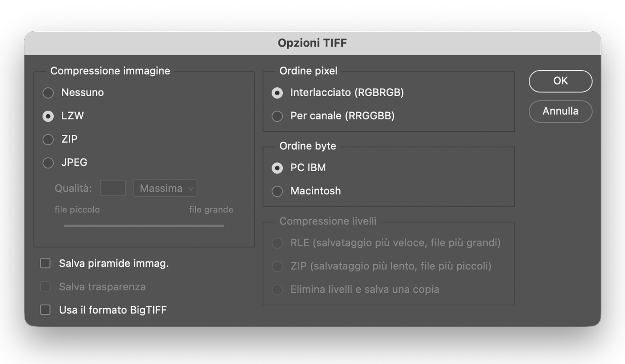Toggle the Salva trasparenza checkbox
The width and height of the screenshot is (625, 364).
[45, 286]
